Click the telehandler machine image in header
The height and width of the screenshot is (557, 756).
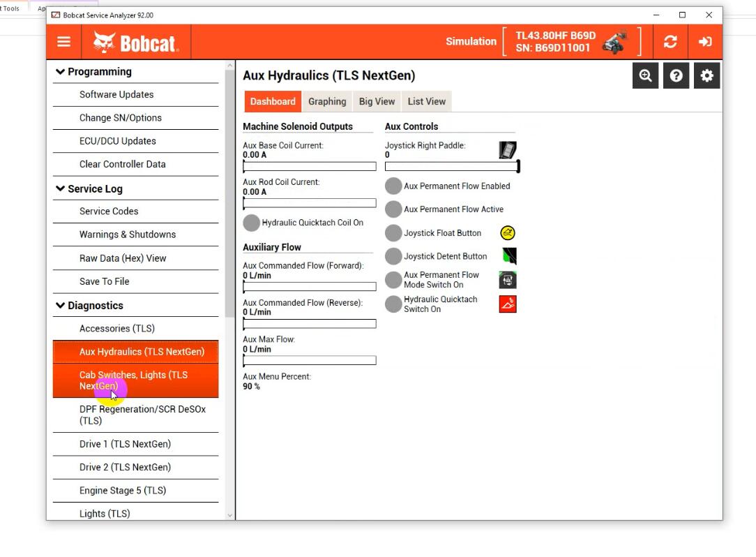coord(615,41)
